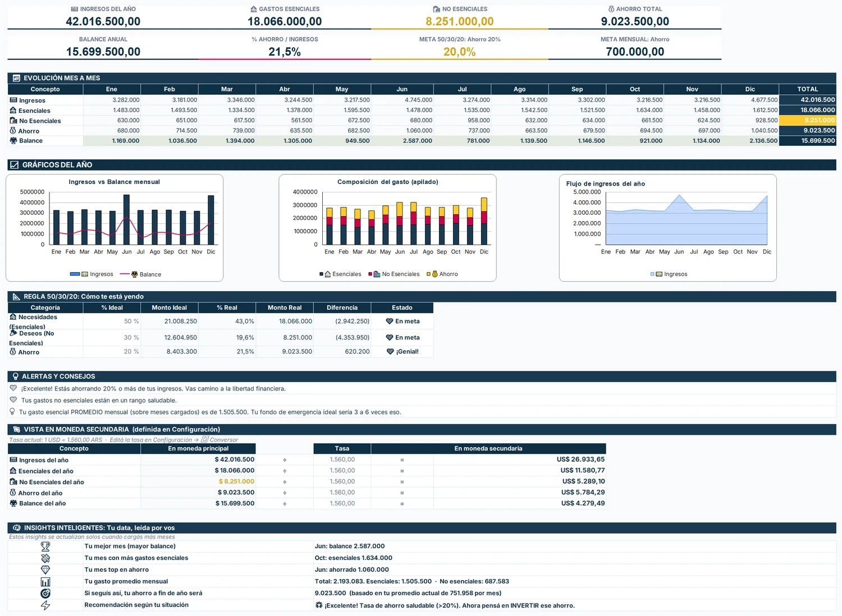The width and height of the screenshot is (842, 616).
Task: Click the lightning icon beside Recomendación según tu situación
Action: click(x=45, y=605)
